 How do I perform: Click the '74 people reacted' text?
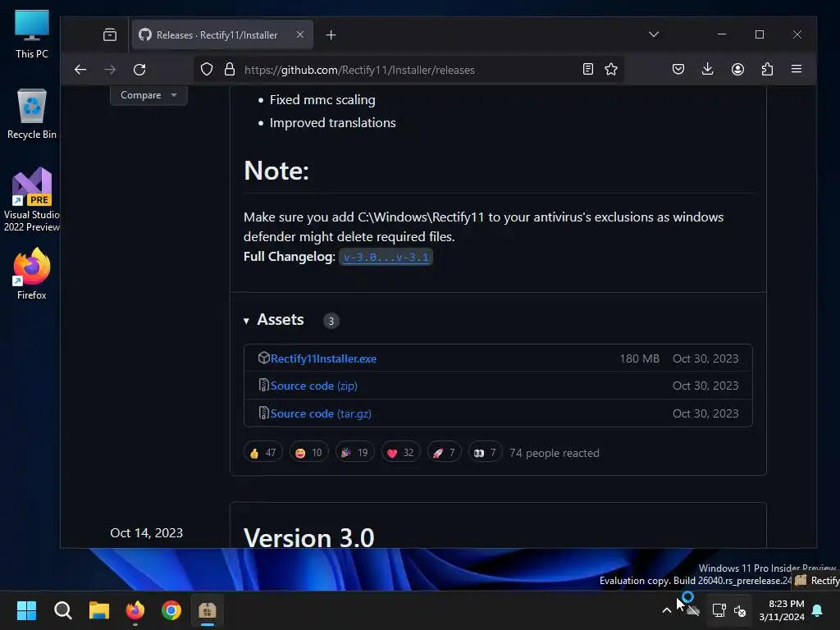pos(555,453)
